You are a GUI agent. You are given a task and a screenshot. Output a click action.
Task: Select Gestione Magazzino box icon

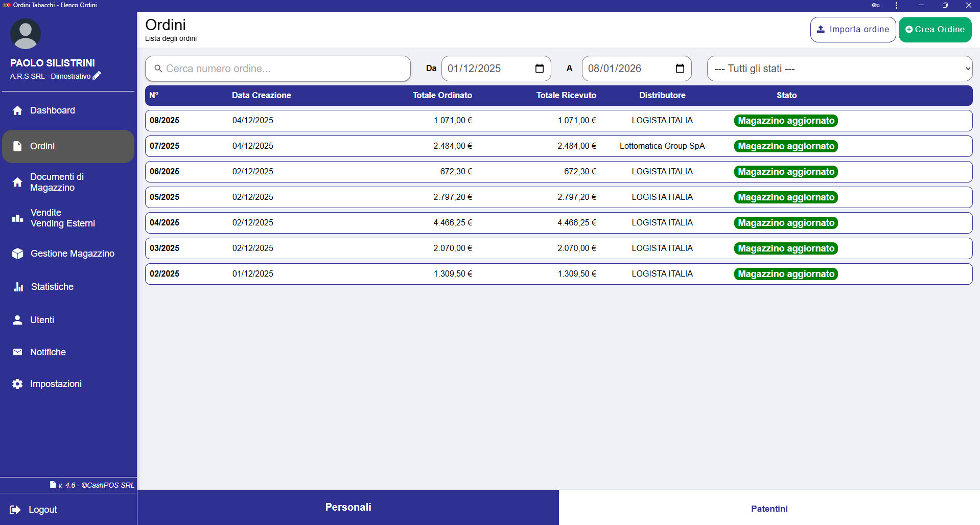[x=18, y=253]
